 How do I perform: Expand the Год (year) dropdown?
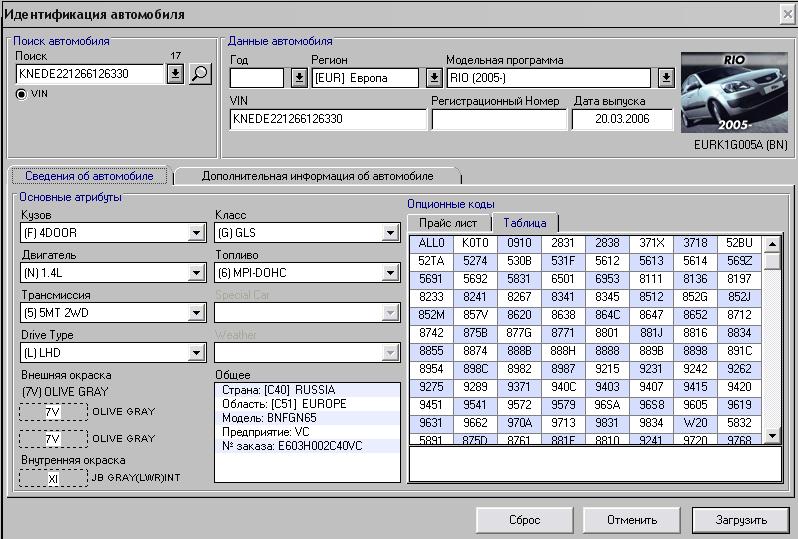click(299, 78)
